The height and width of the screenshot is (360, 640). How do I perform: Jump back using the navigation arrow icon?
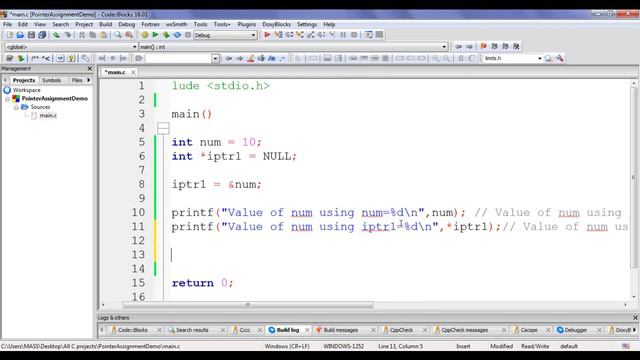(x=458, y=47)
